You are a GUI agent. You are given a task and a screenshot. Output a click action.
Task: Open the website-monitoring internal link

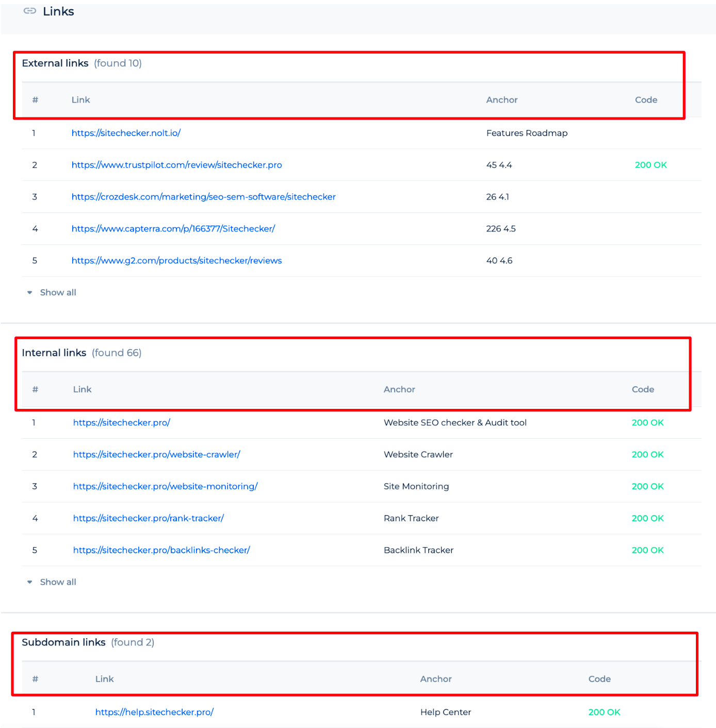(165, 487)
